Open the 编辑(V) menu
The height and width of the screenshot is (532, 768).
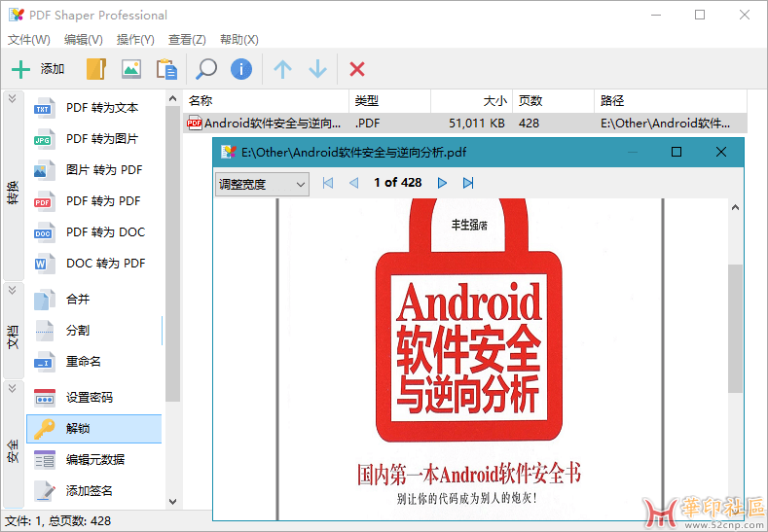pos(84,40)
